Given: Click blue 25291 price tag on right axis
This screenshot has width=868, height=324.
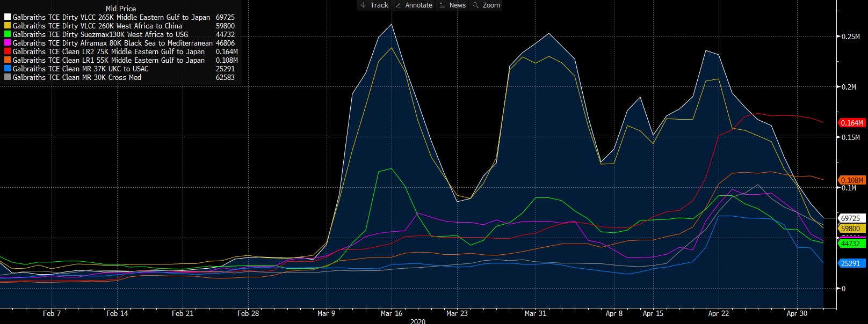Looking at the screenshot, I should click(851, 263).
